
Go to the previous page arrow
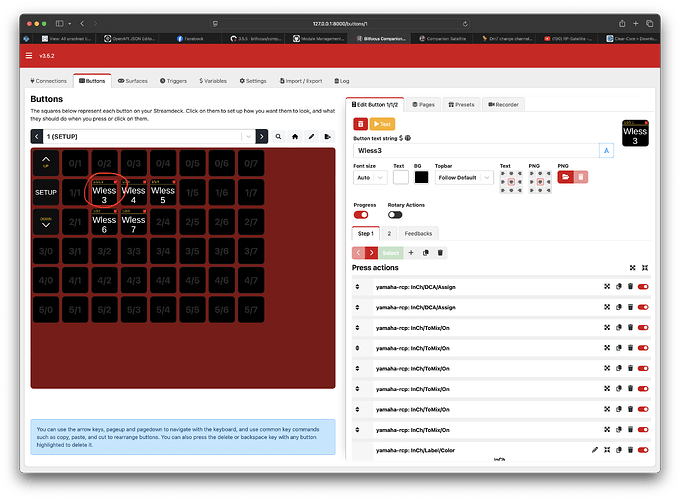37,136
